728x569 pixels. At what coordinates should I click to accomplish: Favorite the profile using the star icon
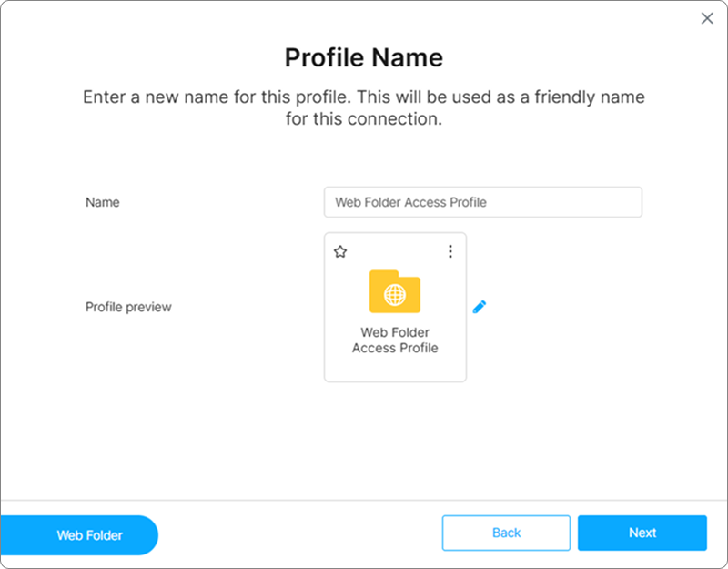click(340, 252)
